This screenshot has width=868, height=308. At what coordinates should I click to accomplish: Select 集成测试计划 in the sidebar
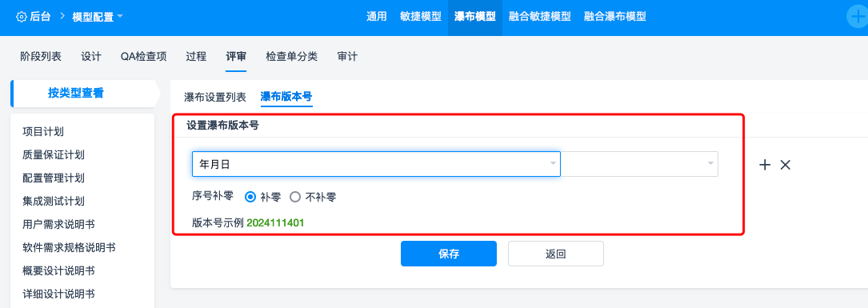54,201
